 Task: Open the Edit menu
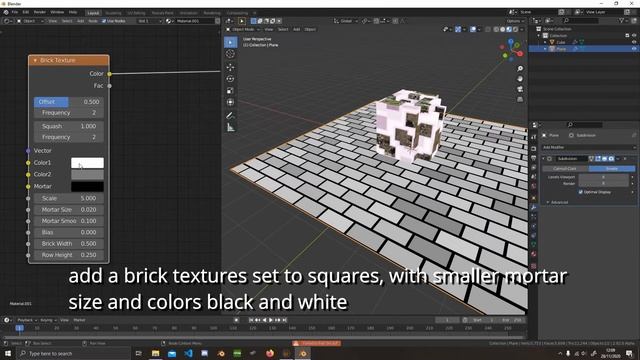pyautogui.click(x=26, y=12)
